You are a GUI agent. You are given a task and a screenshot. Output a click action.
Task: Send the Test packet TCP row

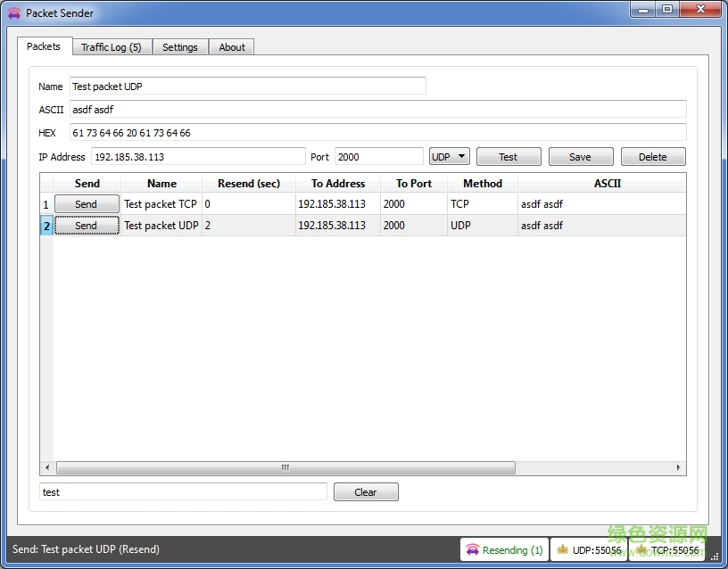(x=87, y=203)
